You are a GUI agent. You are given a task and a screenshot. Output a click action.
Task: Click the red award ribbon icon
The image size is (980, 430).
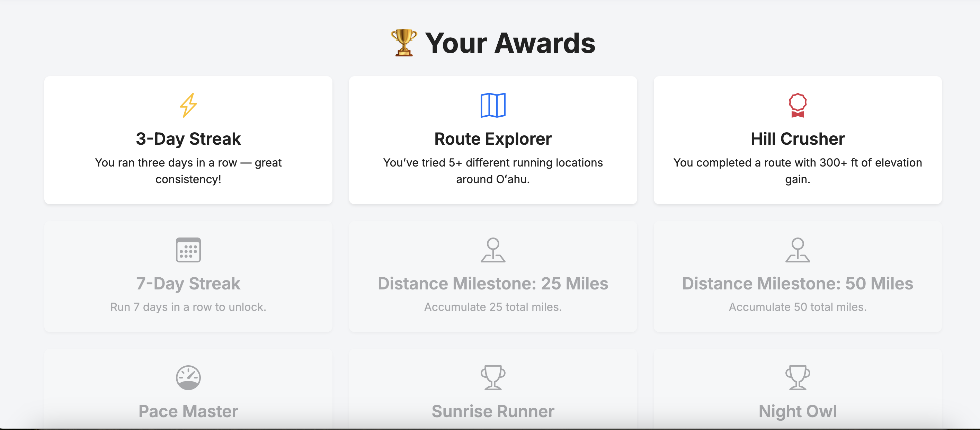pos(798,105)
